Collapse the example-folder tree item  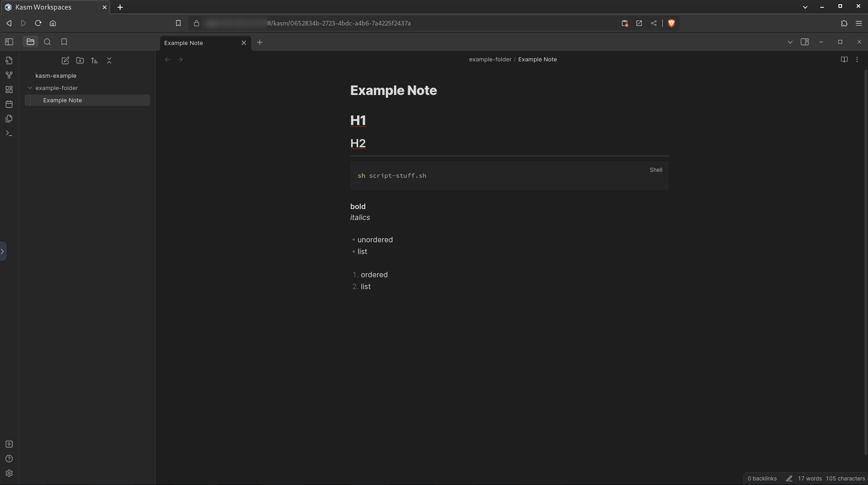30,88
